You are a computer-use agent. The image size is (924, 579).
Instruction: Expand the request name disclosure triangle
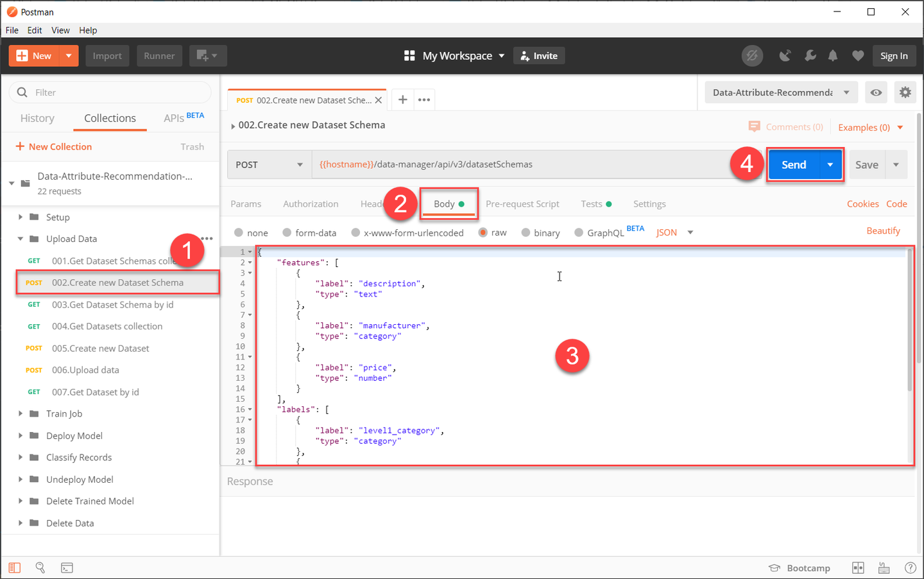pos(233,126)
